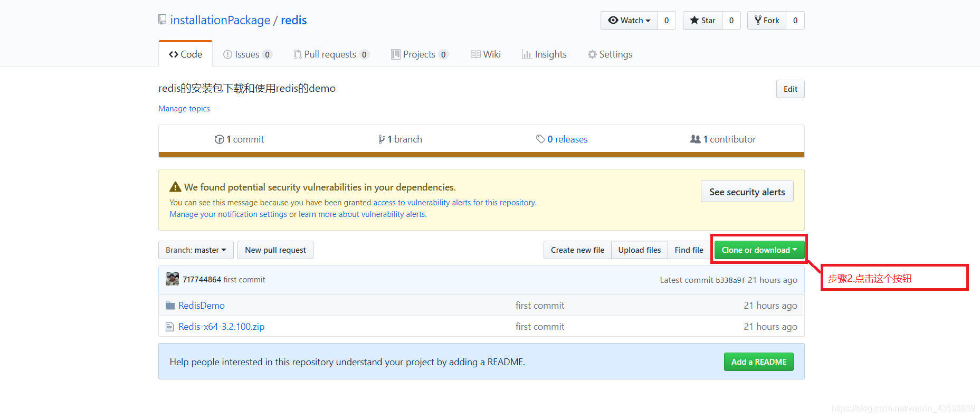The height and width of the screenshot is (418, 980).
Task: Click the language color bar under stats
Action: (x=481, y=155)
